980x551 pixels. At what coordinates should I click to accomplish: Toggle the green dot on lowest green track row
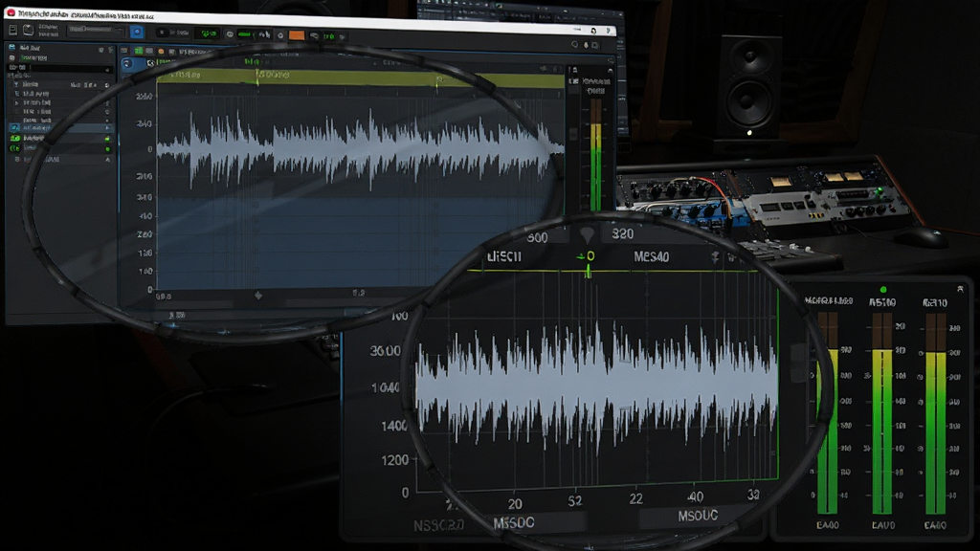[x=107, y=149]
